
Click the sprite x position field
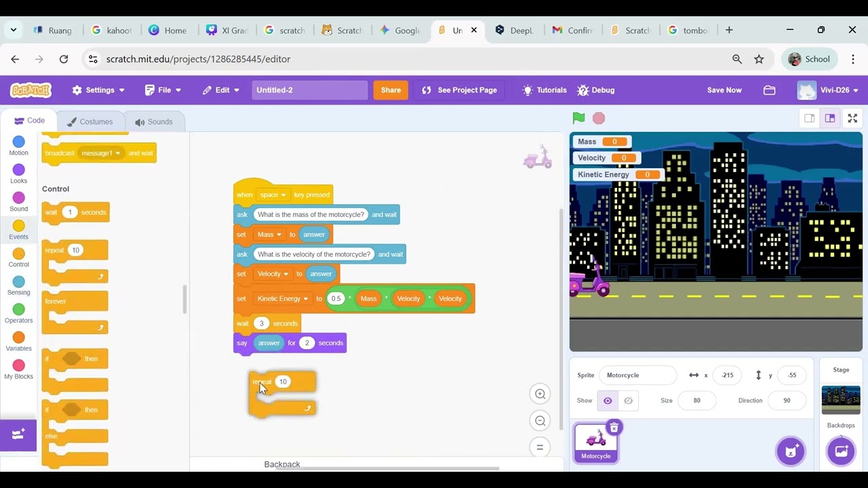click(728, 375)
